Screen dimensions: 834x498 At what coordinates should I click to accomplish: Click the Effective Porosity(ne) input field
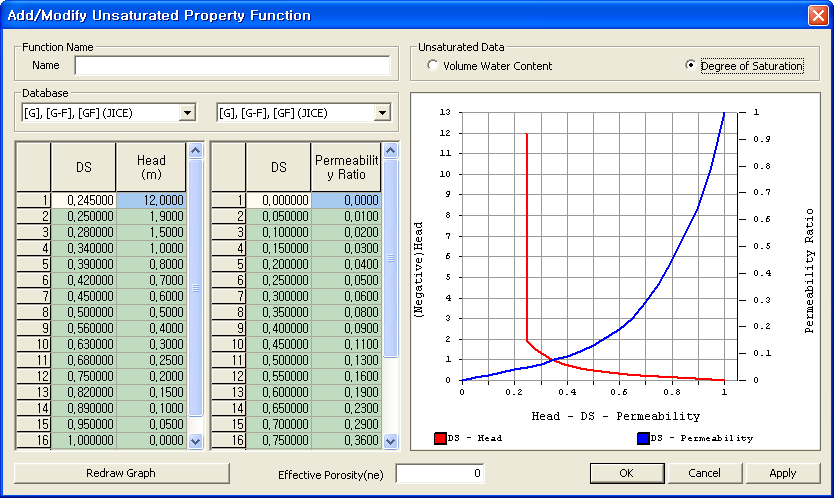pyautogui.click(x=440, y=474)
